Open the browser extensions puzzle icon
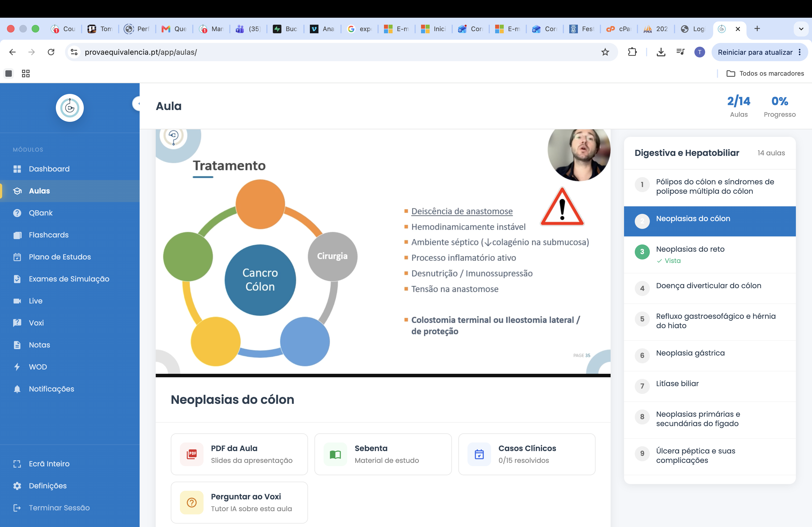Screen dimensions: 812x527 pos(632,52)
